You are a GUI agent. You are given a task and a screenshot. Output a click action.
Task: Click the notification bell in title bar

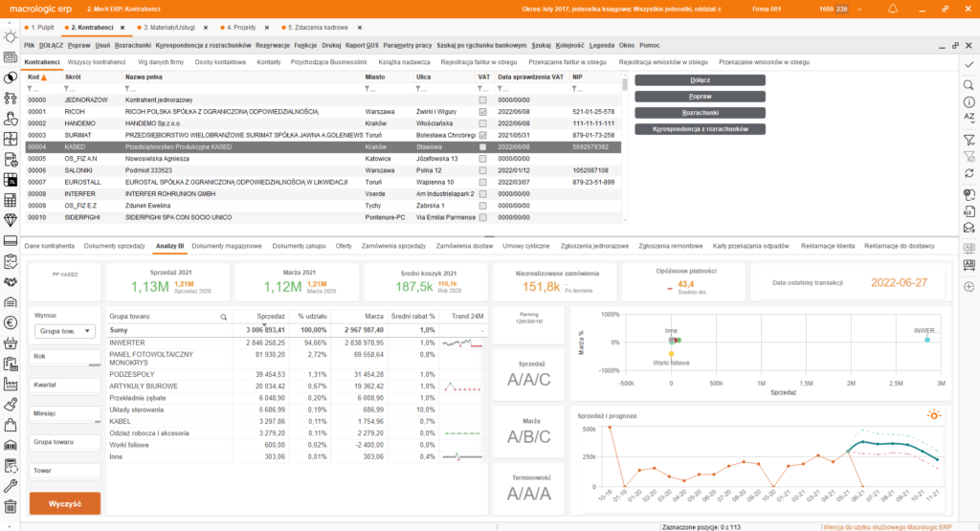pyautogui.click(x=893, y=9)
